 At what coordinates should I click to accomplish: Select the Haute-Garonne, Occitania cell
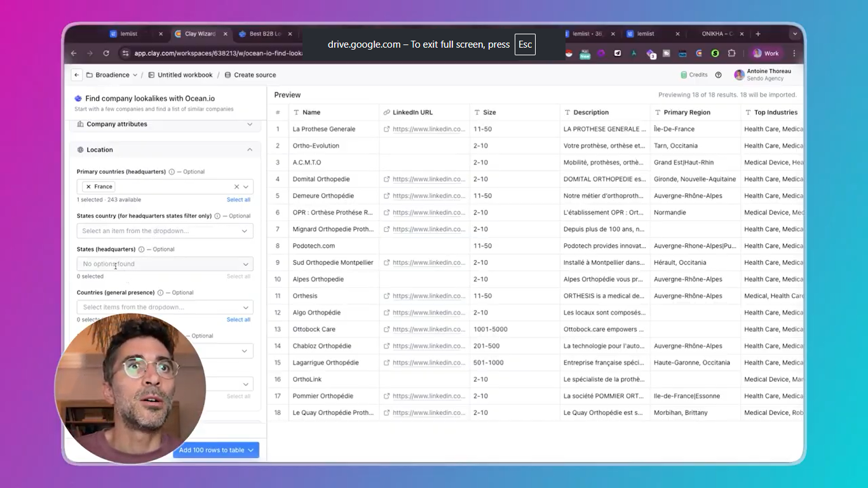(696, 363)
